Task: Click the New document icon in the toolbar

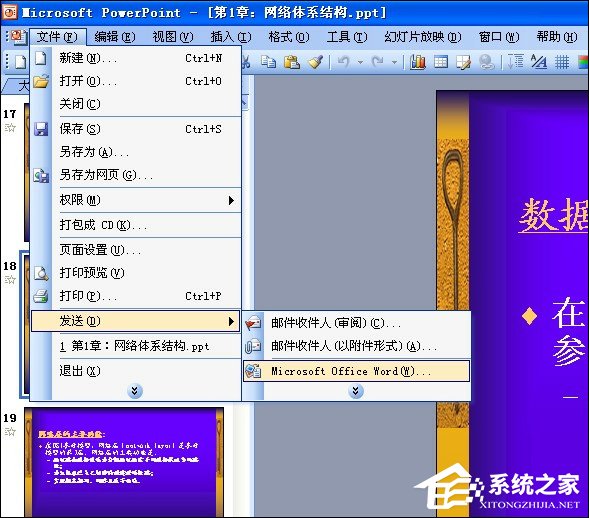Action: (x=21, y=62)
